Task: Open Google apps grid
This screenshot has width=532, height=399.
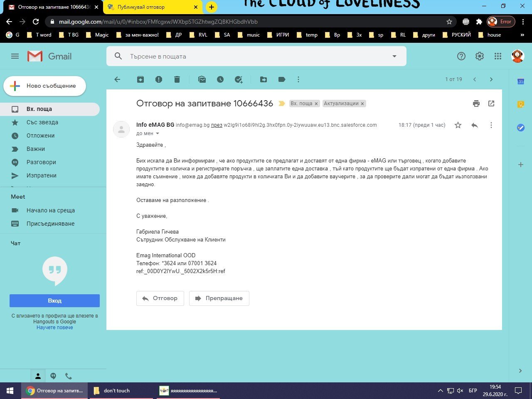Action: click(x=498, y=56)
